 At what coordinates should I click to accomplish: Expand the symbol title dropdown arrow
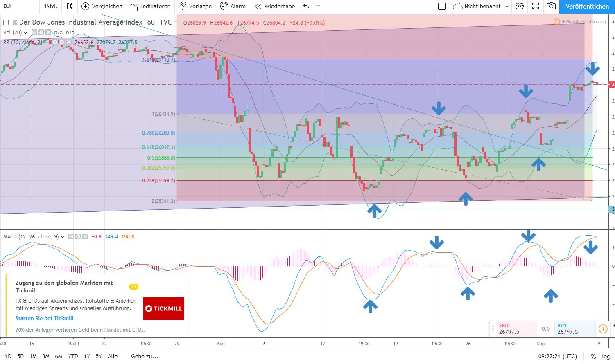tap(175, 22)
